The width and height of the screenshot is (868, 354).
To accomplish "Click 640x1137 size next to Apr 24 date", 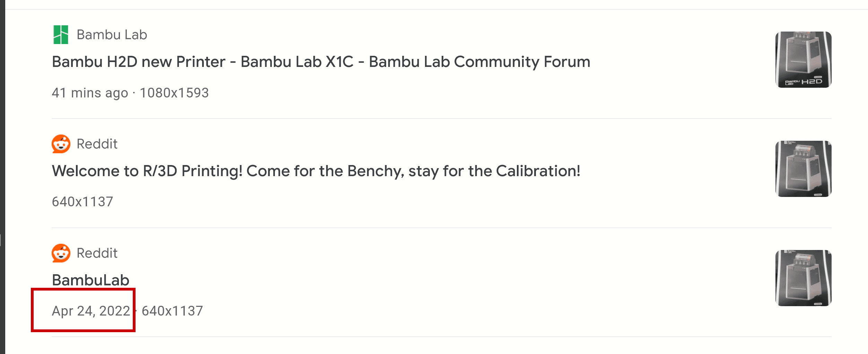I will 172,311.
